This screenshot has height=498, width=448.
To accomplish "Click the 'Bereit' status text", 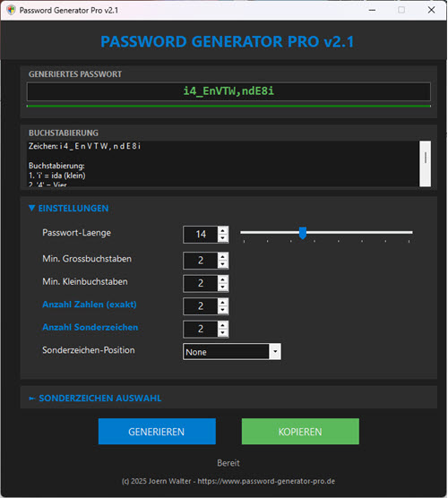I will [x=228, y=463].
